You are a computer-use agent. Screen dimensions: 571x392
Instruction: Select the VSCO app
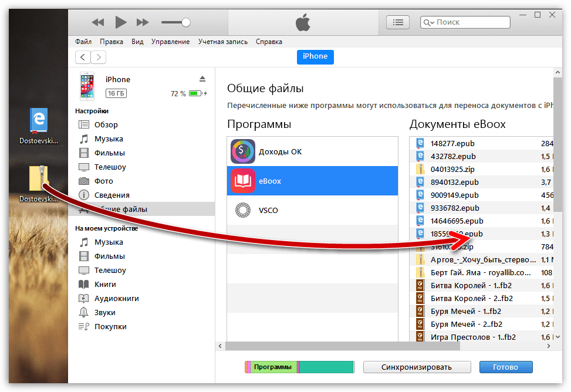312,210
